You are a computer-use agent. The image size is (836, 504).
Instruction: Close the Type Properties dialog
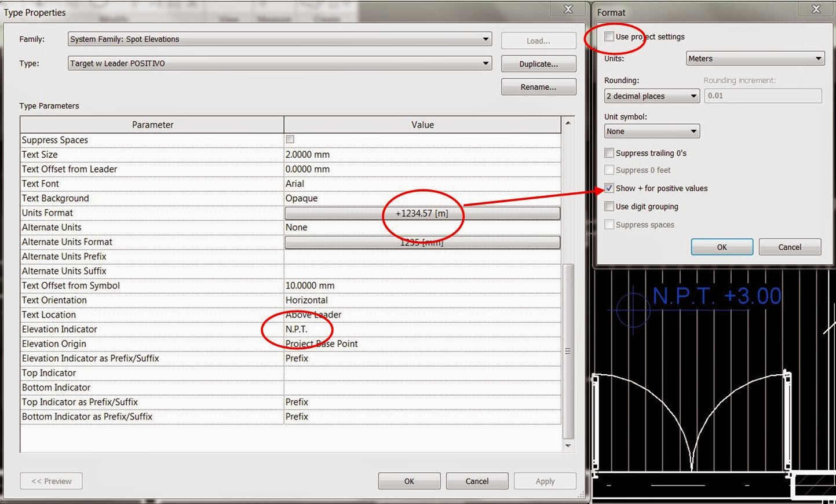(x=568, y=9)
